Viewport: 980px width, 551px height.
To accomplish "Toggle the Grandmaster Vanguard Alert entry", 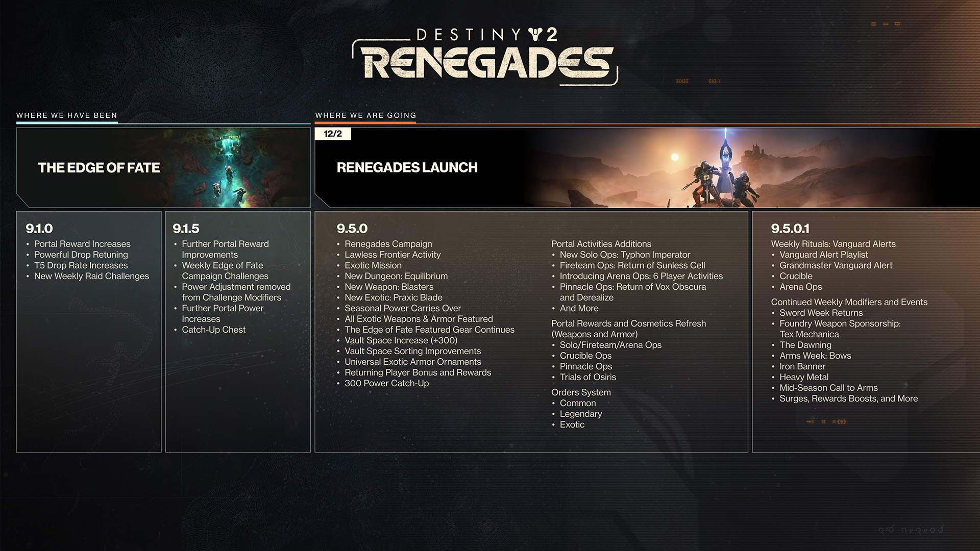I will [x=836, y=265].
